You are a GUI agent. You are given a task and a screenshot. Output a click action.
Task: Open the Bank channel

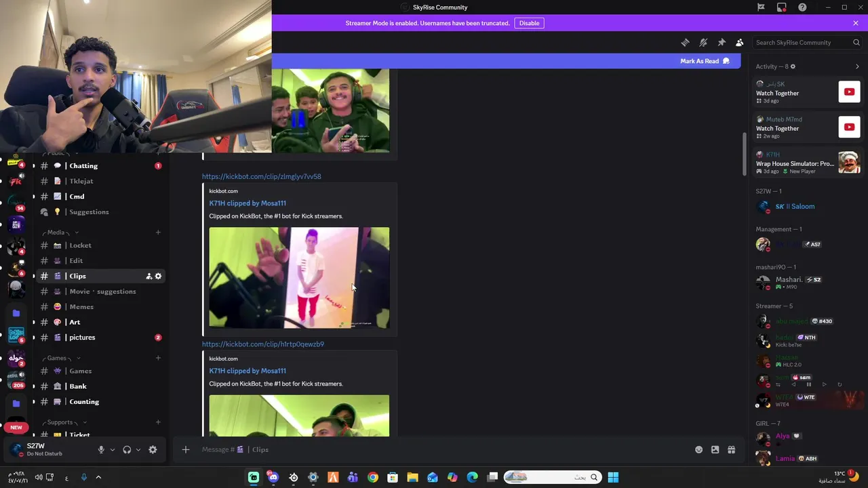[x=100, y=386]
